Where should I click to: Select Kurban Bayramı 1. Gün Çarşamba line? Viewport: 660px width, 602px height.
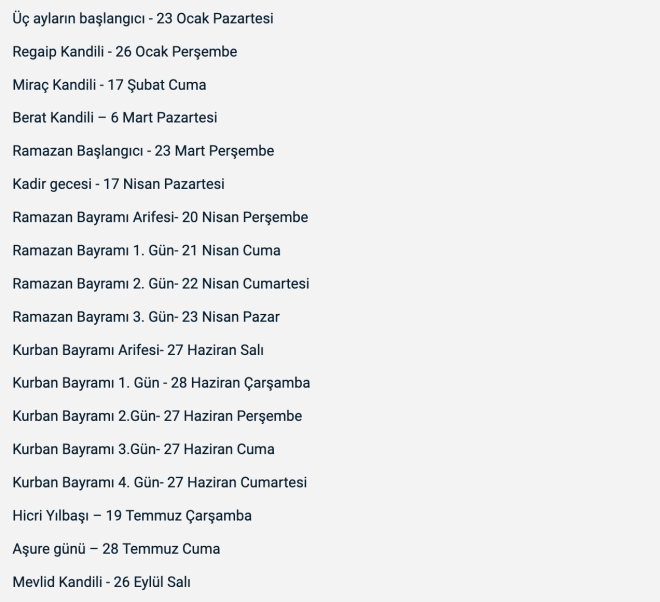click(161, 383)
